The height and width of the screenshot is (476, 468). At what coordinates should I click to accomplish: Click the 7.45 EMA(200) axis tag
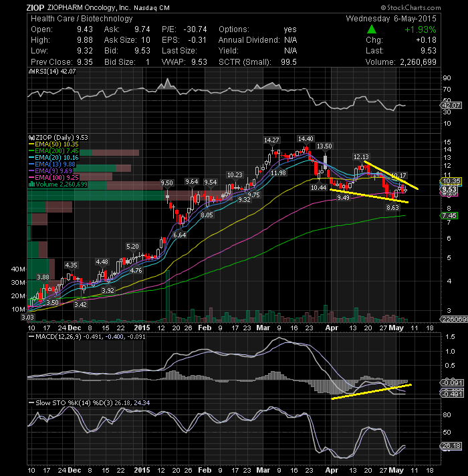pyautogui.click(x=449, y=215)
